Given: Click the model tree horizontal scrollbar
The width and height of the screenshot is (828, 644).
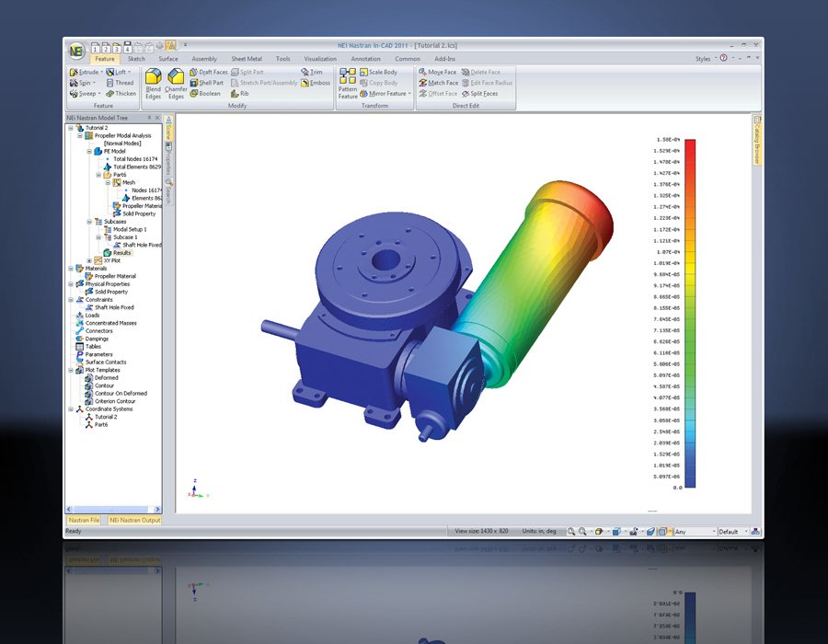Looking at the screenshot, I should point(113,510).
